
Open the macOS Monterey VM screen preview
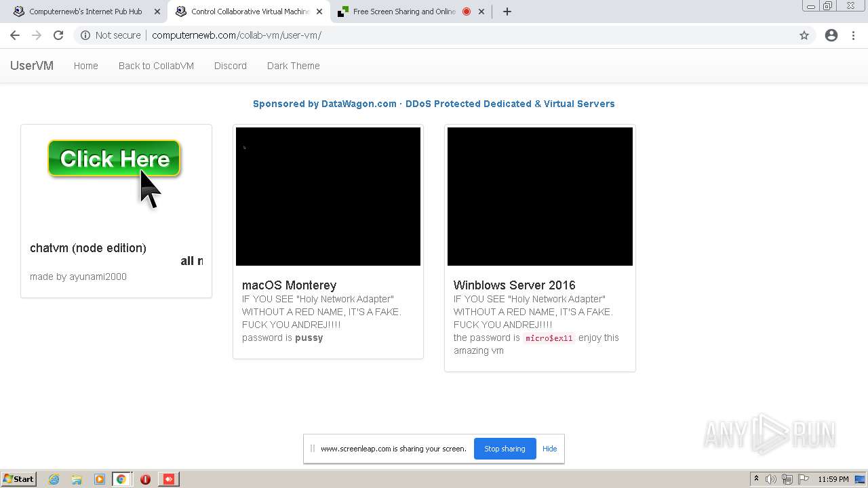pyautogui.click(x=328, y=197)
